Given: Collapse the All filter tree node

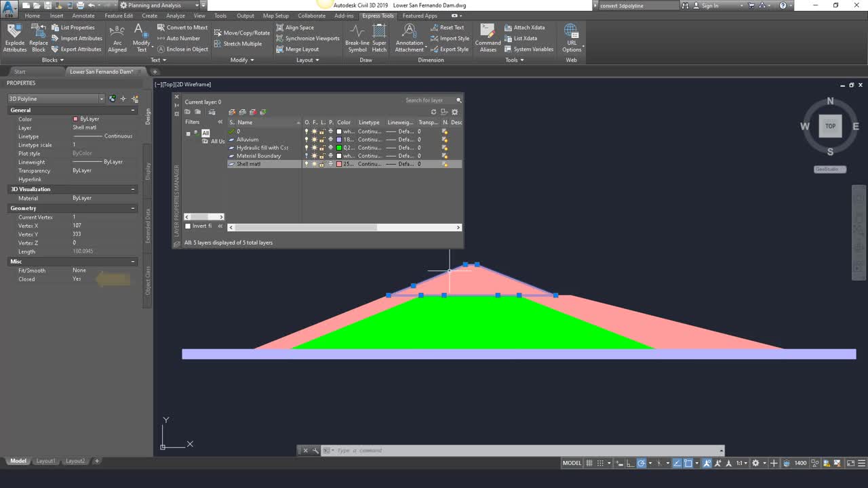Looking at the screenshot, I should (188, 134).
